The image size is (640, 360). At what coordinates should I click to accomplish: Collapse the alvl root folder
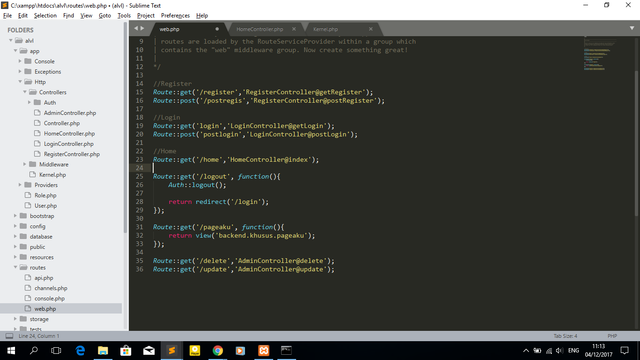11,40
